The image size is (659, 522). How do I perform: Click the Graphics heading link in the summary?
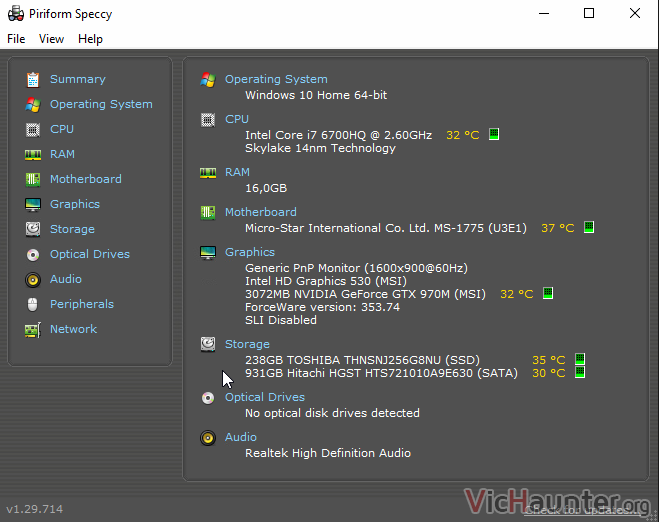[x=250, y=252]
